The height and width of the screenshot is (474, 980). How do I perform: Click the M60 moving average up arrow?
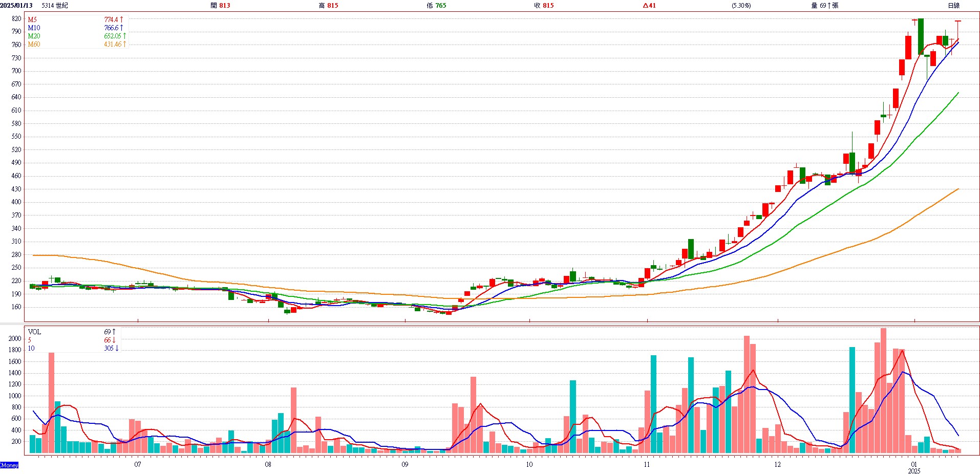pyautogui.click(x=124, y=44)
